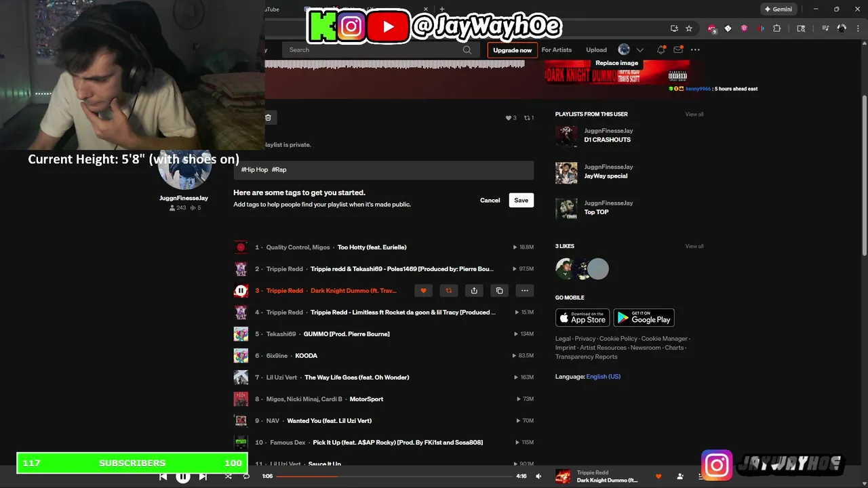Click Upgrade now button
The height and width of the screenshot is (488, 868).
tap(513, 50)
